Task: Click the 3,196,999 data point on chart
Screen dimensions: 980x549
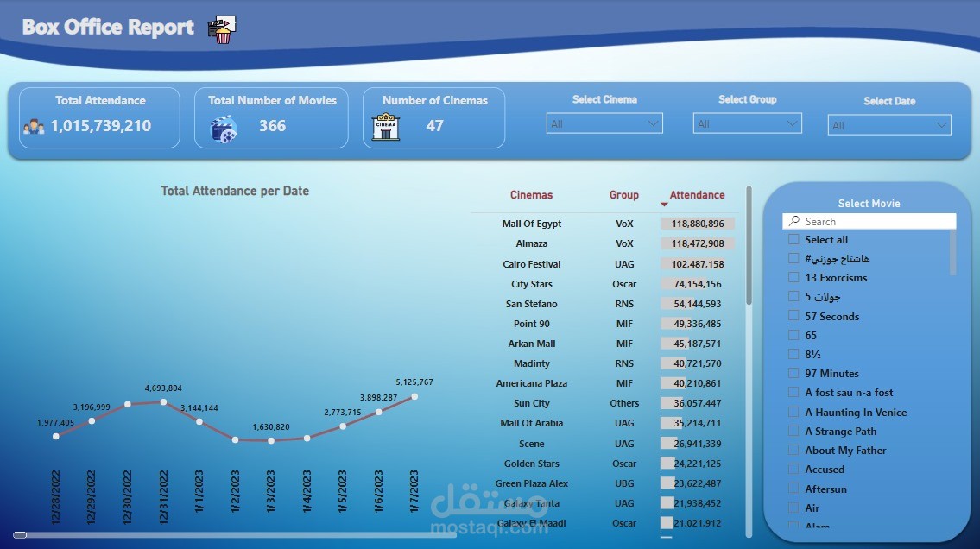Action: [92, 421]
